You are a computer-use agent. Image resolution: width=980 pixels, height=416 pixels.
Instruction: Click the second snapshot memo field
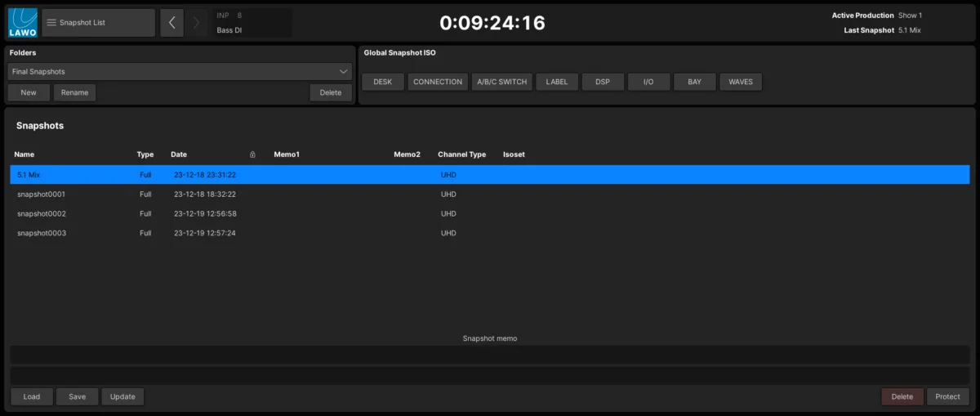tap(490, 375)
